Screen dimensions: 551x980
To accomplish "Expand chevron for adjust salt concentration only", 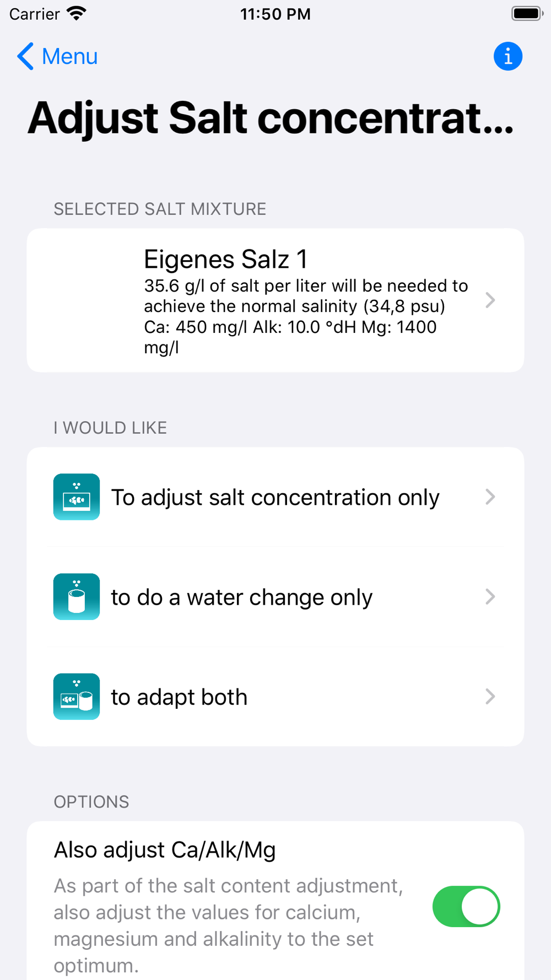I will click(490, 497).
